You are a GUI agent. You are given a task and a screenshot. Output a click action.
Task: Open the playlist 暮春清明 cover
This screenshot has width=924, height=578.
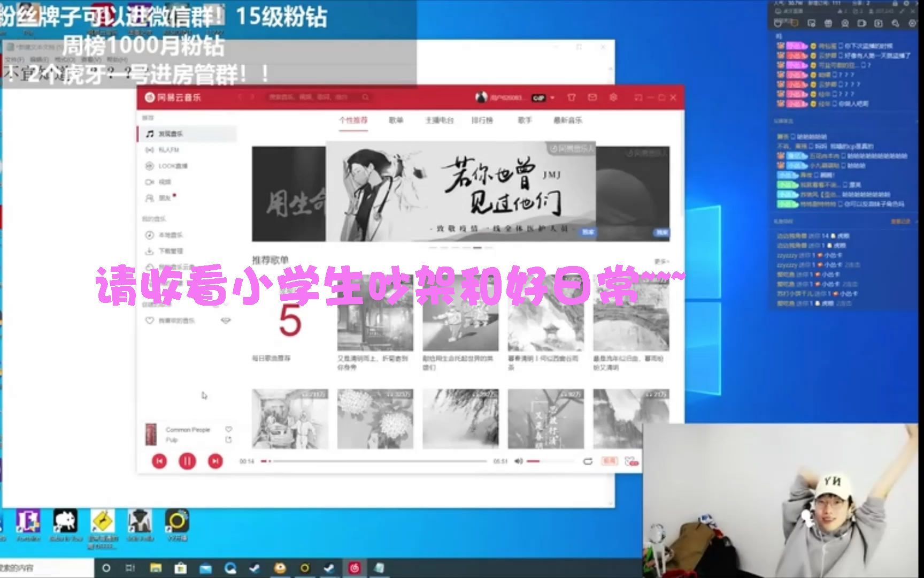tap(546, 313)
